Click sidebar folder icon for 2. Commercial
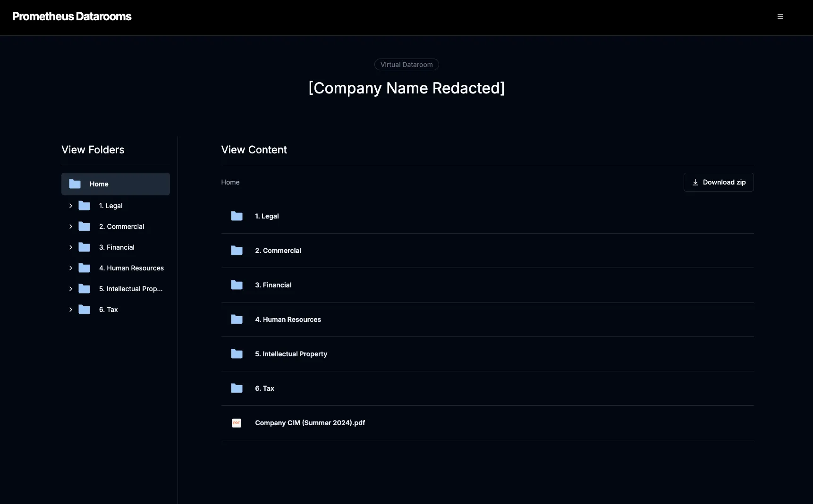Viewport: 813px width, 504px height. point(84,227)
